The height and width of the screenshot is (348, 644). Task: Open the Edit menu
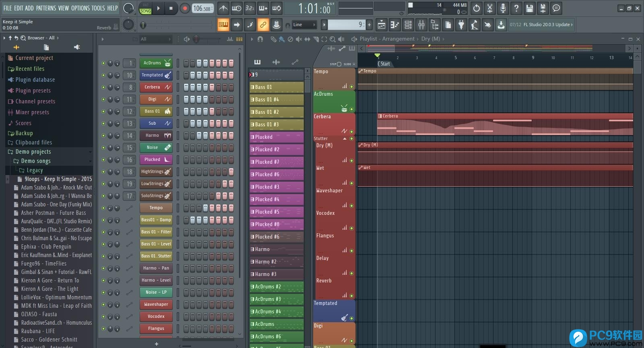tap(19, 8)
